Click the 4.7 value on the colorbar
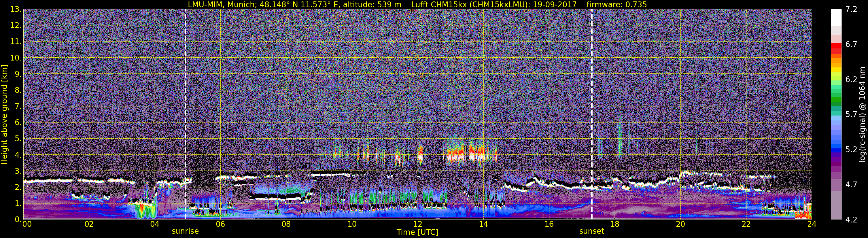 point(851,184)
